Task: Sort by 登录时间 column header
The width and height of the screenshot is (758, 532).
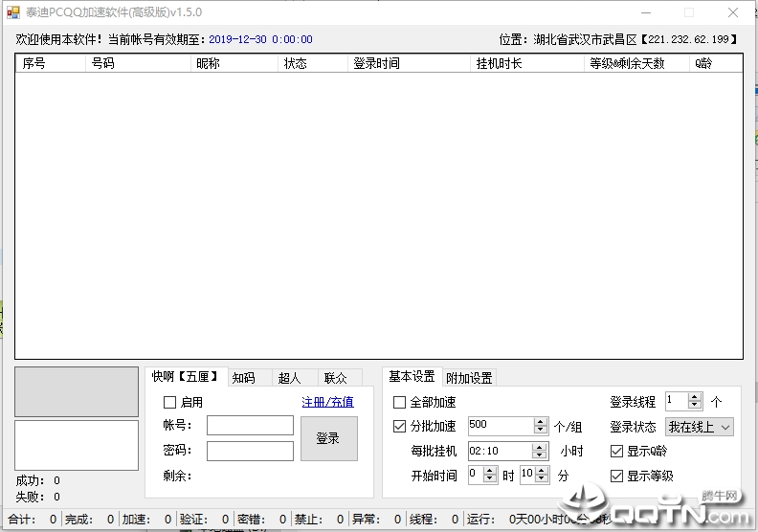Action: click(409, 63)
